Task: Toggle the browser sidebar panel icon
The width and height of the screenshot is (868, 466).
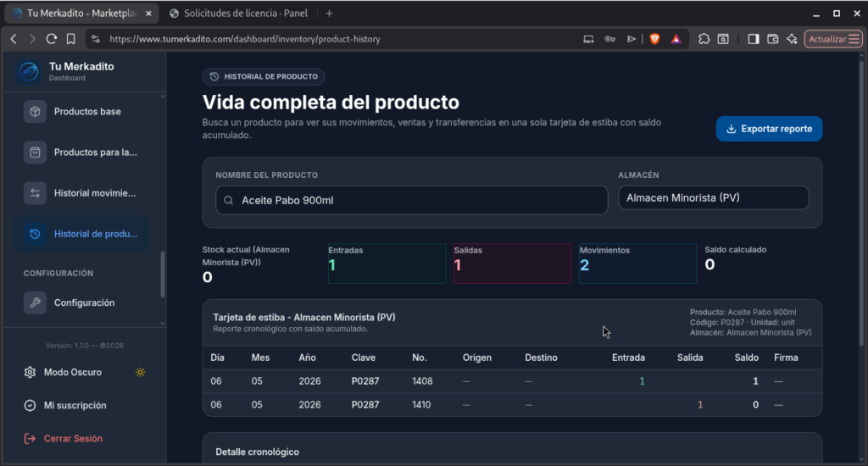Action: 754,39
